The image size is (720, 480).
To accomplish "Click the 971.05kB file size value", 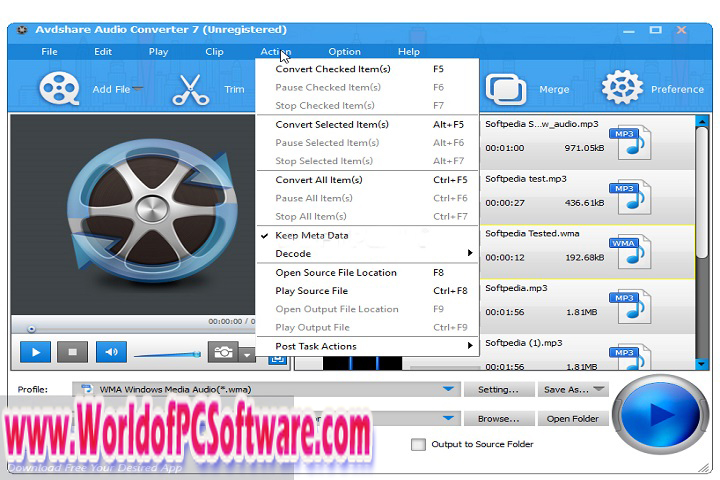I will [584, 148].
